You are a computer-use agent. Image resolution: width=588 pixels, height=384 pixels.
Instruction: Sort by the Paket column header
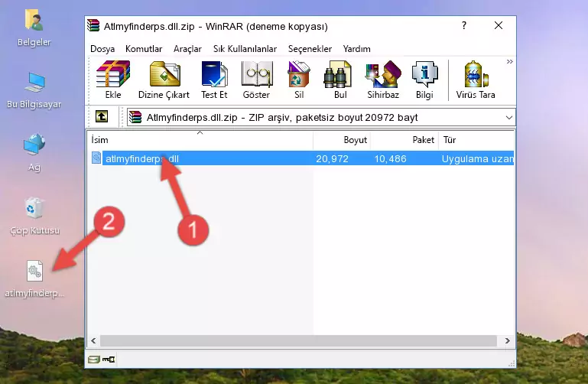pyautogui.click(x=404, y=140)
